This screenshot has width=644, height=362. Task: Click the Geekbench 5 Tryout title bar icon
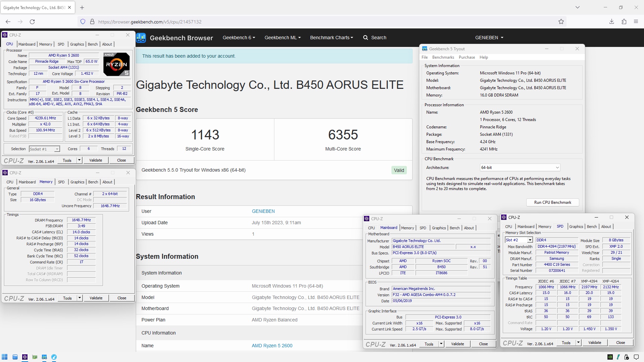pos(425,49)
